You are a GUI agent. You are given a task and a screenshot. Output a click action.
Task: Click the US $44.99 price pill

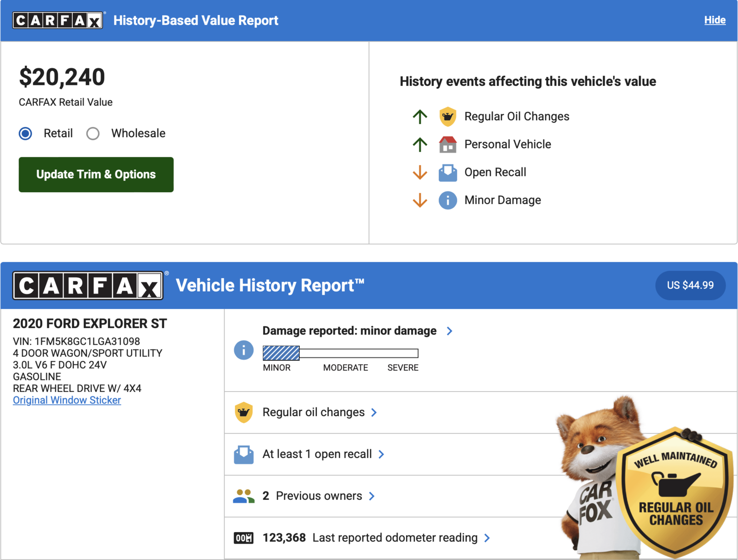pyautogui.click(x=690, y=285)
